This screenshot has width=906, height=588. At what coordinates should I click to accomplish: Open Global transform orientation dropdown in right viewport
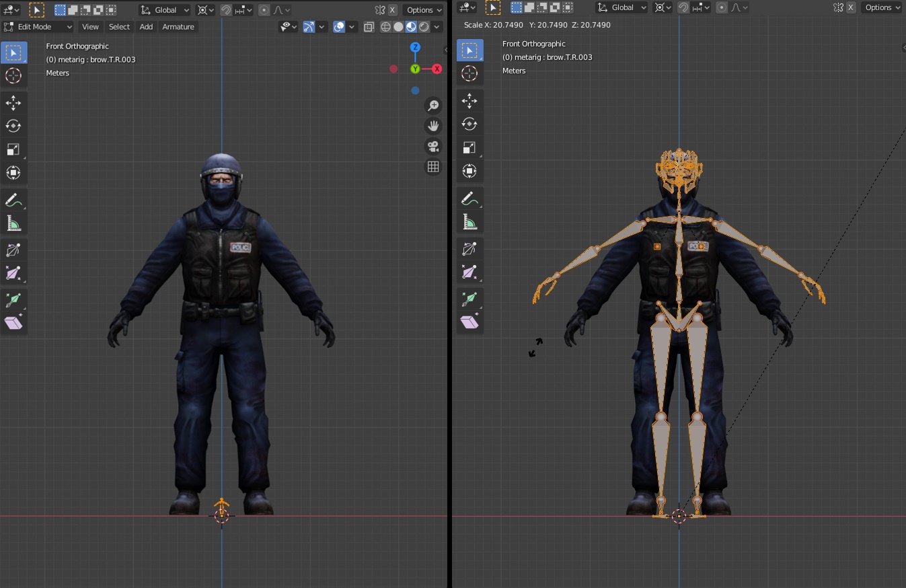tap(621, 7)
